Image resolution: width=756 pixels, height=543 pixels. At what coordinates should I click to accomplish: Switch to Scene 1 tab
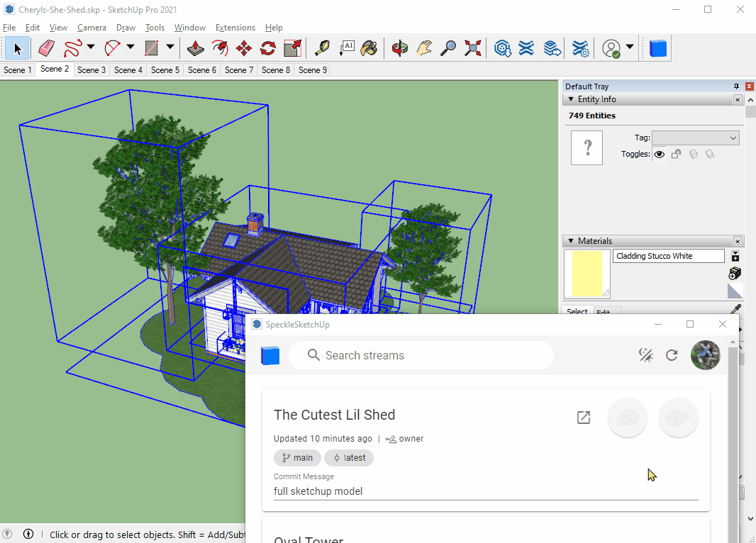click(17, 70)
